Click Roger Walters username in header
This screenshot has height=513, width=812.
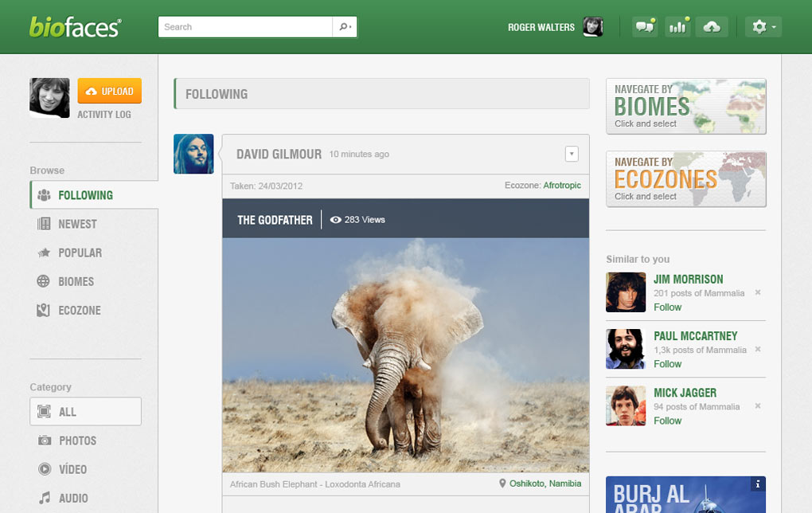[541, 27]
